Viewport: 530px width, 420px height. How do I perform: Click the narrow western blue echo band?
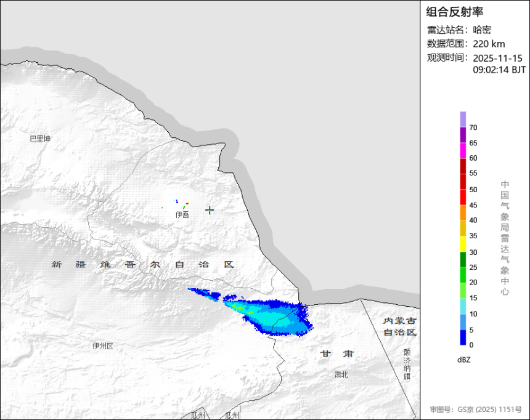click(205, 294)
